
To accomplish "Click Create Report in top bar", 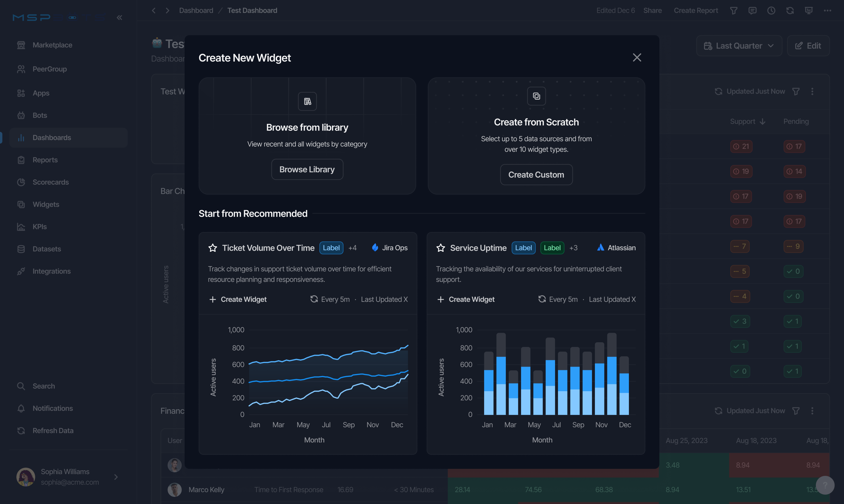I will click(x=696, y=11).
